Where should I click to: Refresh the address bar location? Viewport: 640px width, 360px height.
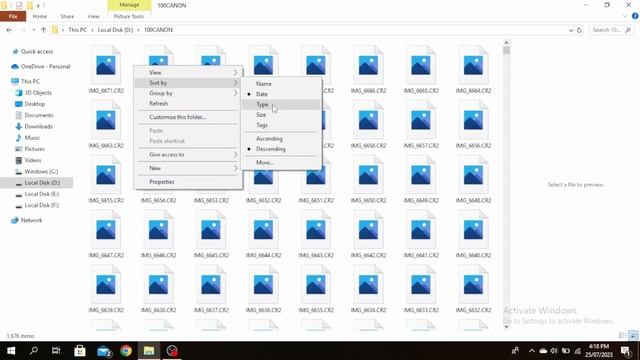pos(579,30)
